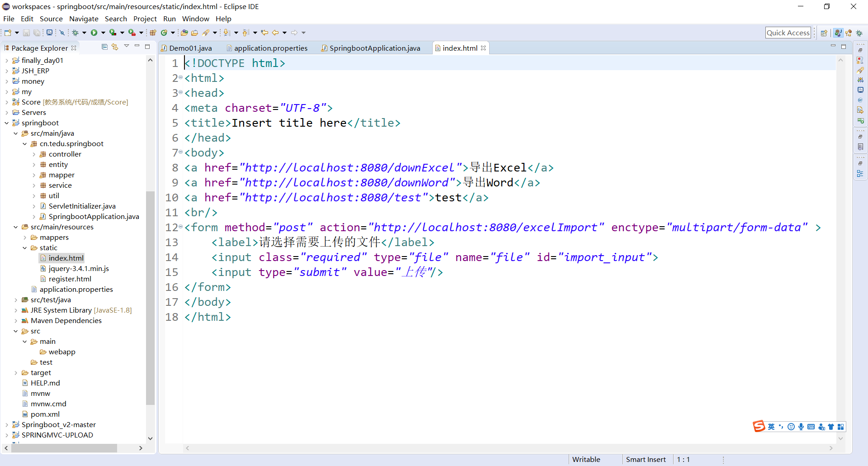Click the Package Explorer vertical scrollbar thumb
This screenshot has height=466, width=868.
pyautogui.click(x=150, y=298)
